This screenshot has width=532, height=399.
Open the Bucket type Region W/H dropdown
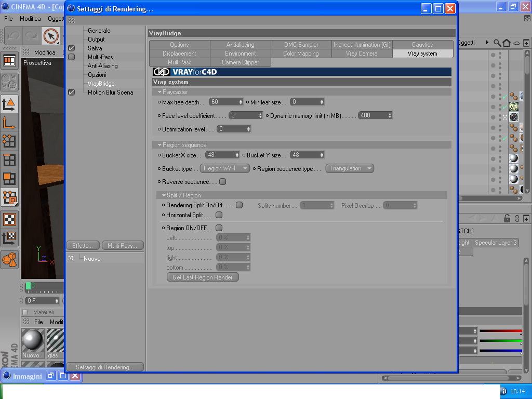pos(225,168)
